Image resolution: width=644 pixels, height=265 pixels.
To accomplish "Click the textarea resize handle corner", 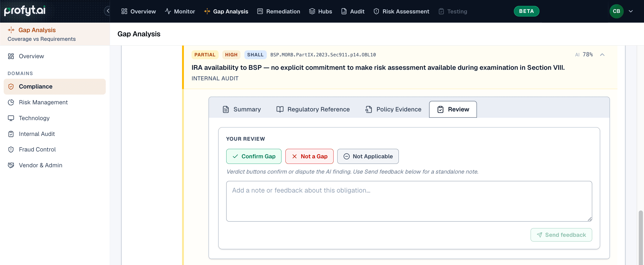I will pos(590,219).
